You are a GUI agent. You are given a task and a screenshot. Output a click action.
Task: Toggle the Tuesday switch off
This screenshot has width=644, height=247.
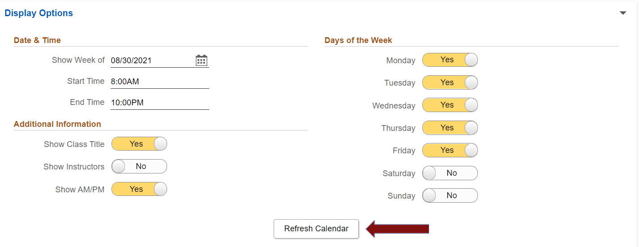[450, 83]
